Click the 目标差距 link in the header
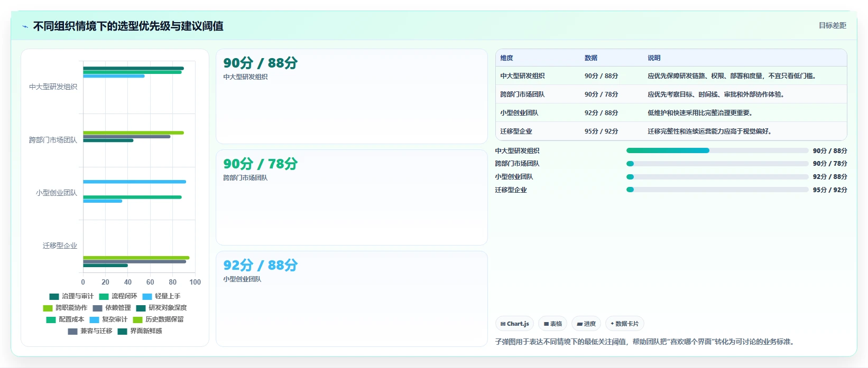 point(832,25)
